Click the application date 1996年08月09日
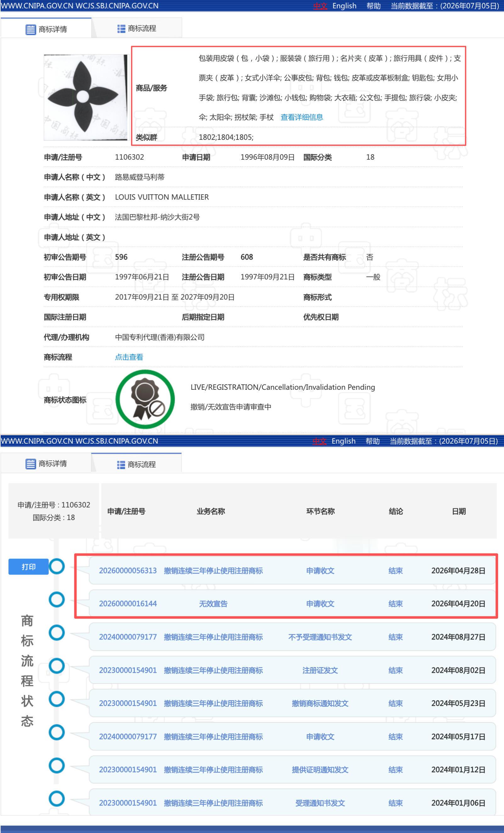 pos(267,157)
